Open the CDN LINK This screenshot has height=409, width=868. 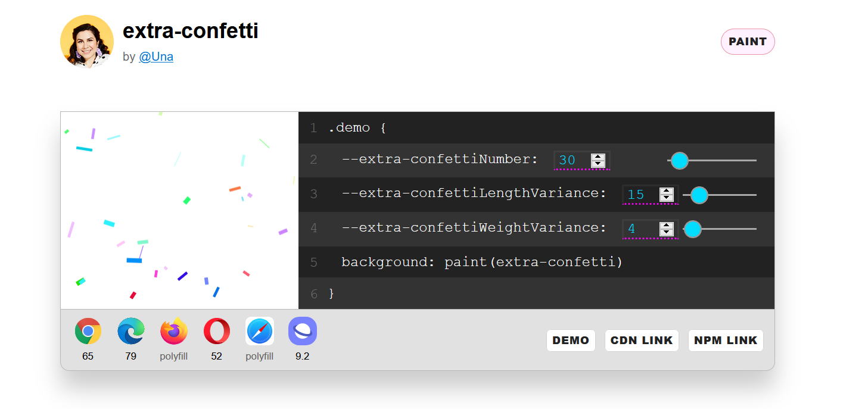click(642, 340)
